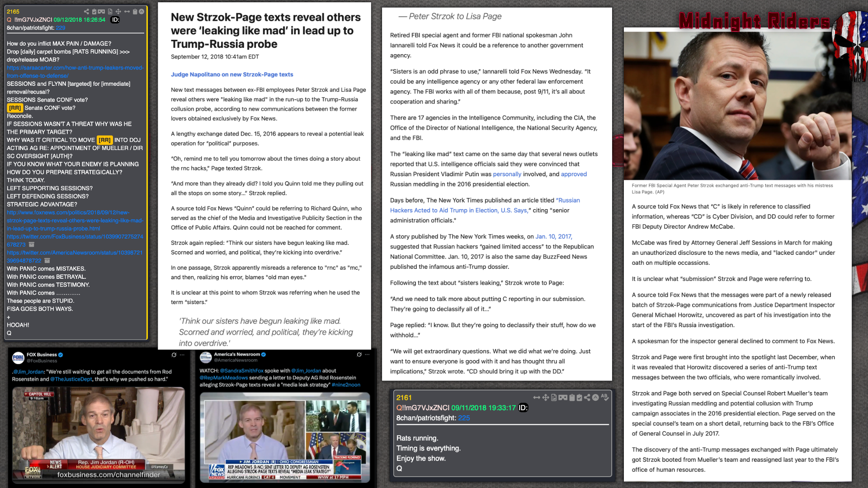Click post number 2165
The width and height of the screenshot is (868, 488).
point(13,12)
